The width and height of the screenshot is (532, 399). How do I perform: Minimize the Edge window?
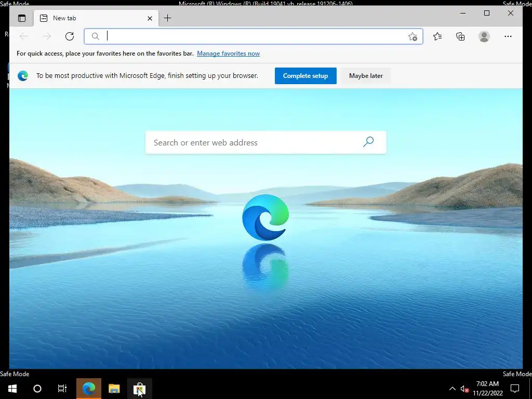[463, 13]
